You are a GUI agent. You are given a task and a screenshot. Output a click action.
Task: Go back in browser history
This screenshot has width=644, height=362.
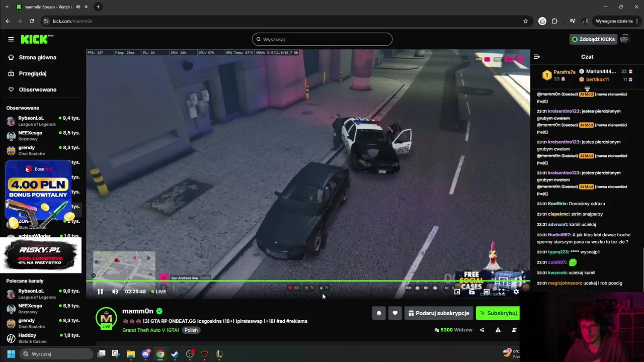pos(8,21)
